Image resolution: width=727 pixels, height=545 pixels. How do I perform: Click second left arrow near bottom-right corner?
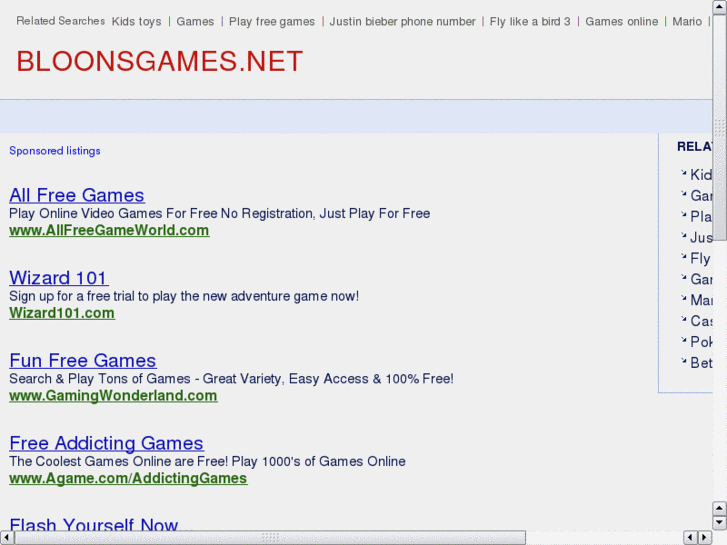[691, 538]
